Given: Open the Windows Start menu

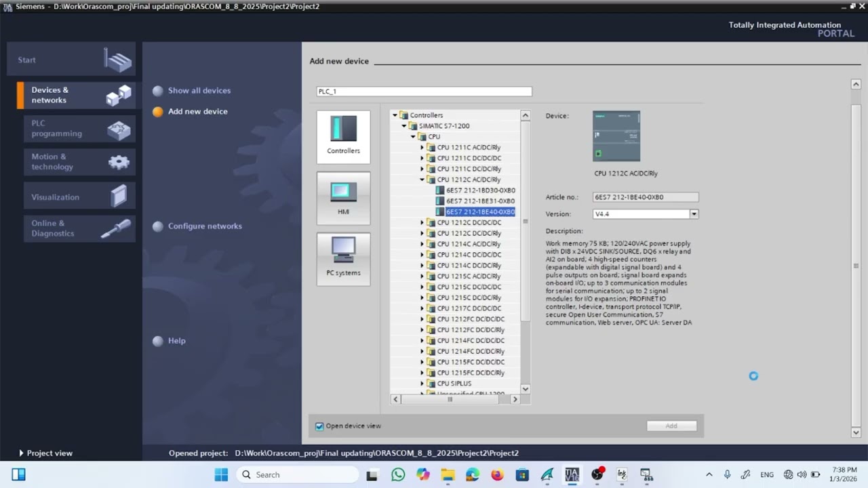Looking at the screenshot, I should coord(221,474).
